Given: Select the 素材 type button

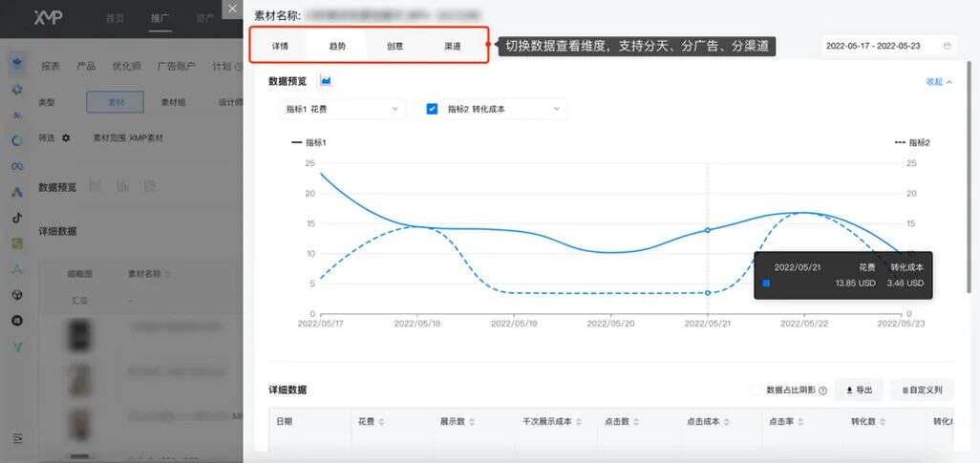Looking at the screenshot, I should [115, 102].
